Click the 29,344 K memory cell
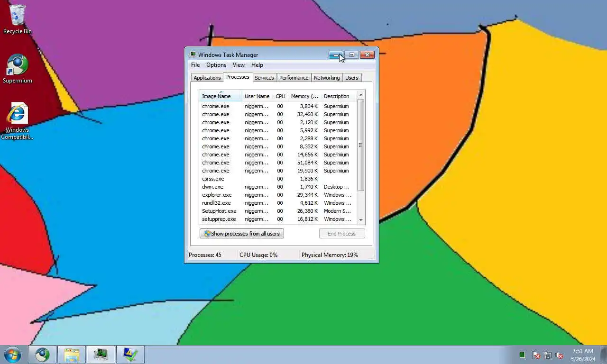Image resolution: width=607 pixels, height=364 pixels. tap(308, 195)
